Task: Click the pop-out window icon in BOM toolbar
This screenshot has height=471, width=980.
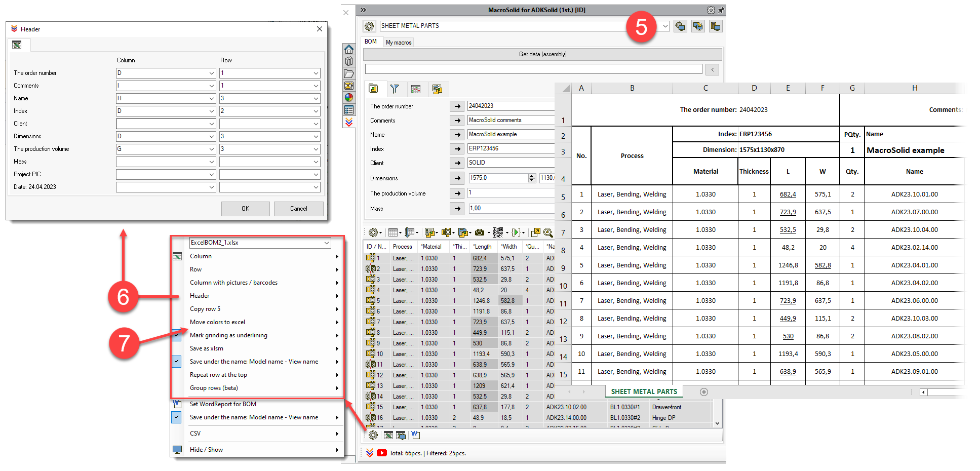Action: pyautogui.click(x=535, y=232)
